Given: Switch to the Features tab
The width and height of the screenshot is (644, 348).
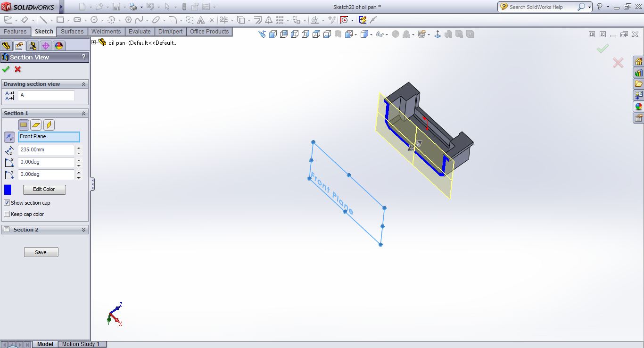Looking at the screenshot, I should click(x=15, y=32).
